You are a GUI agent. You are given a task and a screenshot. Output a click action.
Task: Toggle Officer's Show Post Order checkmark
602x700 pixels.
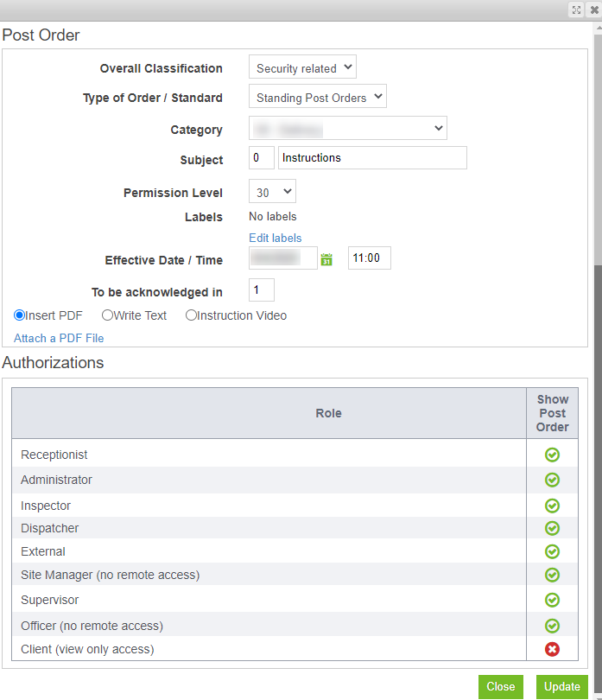(552, 625)
